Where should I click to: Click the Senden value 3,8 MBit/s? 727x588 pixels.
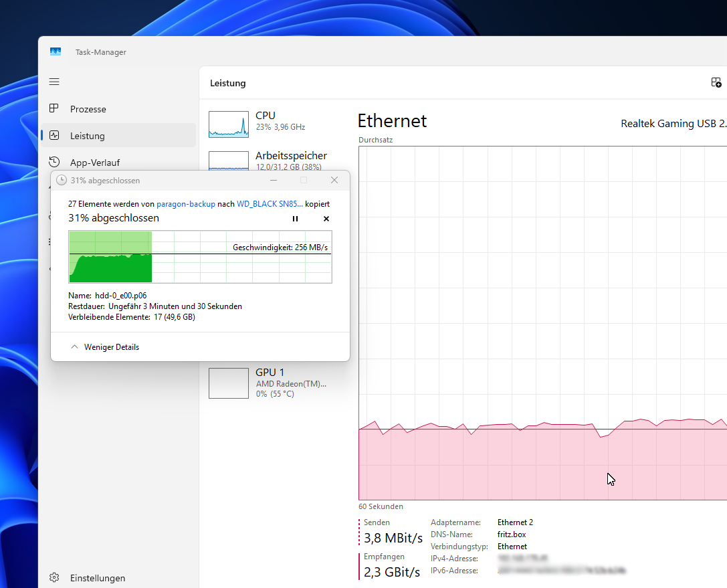click(x=393, y=538)
